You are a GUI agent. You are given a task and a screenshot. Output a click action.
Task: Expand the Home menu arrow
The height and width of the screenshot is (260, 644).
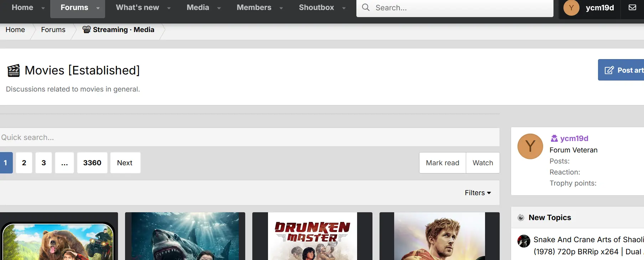point(43,8)
